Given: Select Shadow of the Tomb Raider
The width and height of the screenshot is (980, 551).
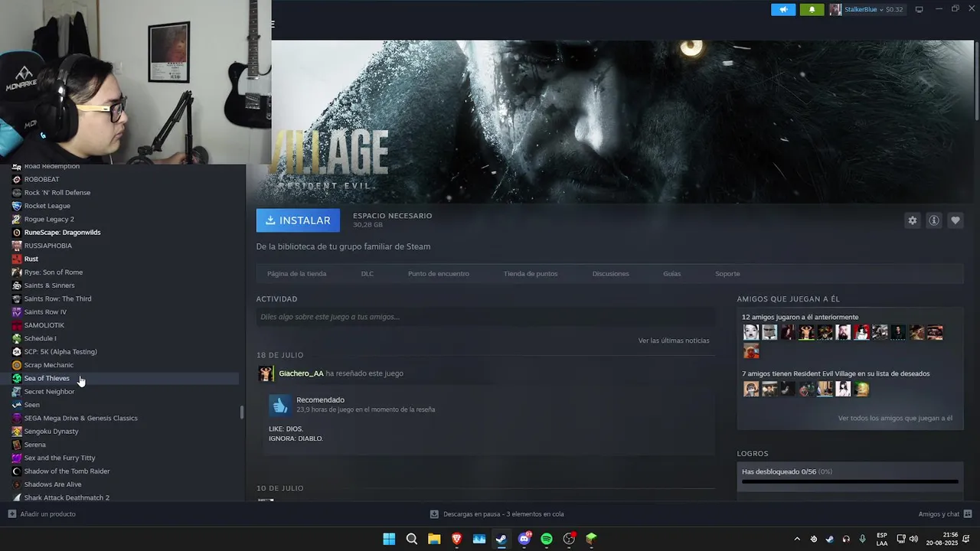Looking at the screenshot, I should [67, 471].
